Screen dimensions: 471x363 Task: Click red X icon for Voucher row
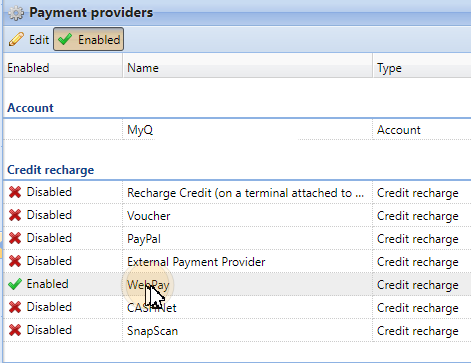click(15, 215)
